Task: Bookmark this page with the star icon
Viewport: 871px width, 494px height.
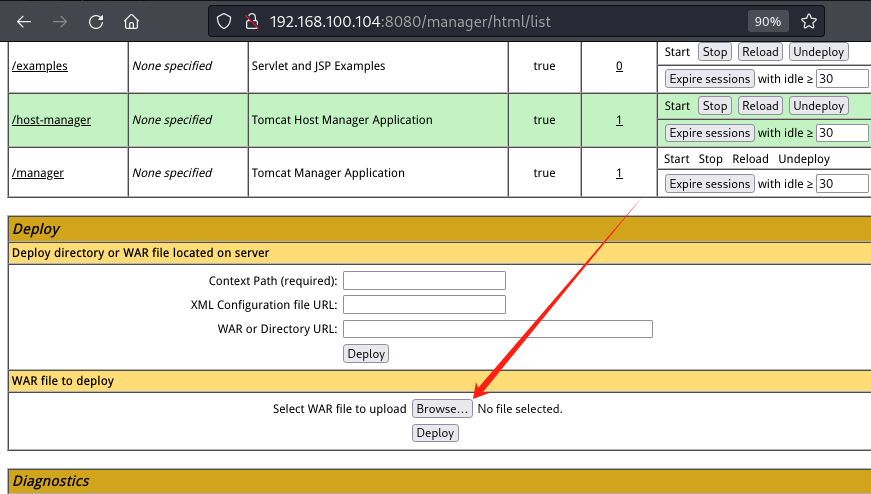Action: point(810,21)
